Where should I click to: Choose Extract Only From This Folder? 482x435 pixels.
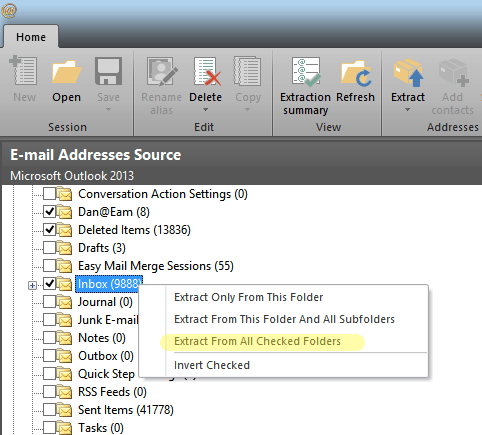[x=249, y=297]
